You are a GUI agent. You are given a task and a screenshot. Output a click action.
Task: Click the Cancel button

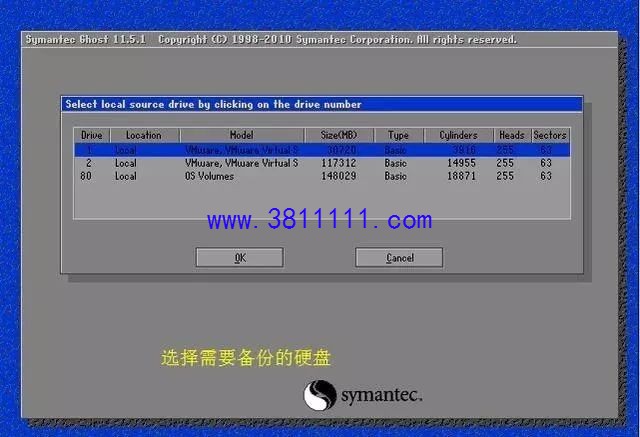[399, 257]
